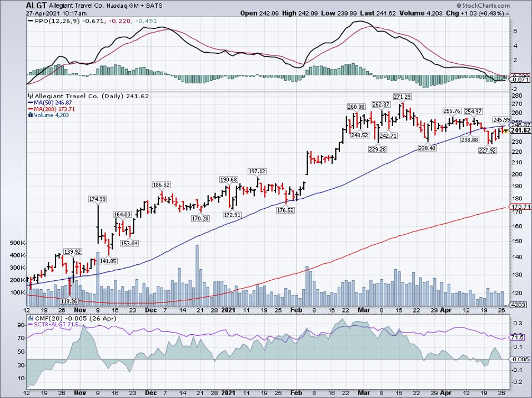Click the 141.85 low price label
The image size is (532, 398).
(108, 261)
